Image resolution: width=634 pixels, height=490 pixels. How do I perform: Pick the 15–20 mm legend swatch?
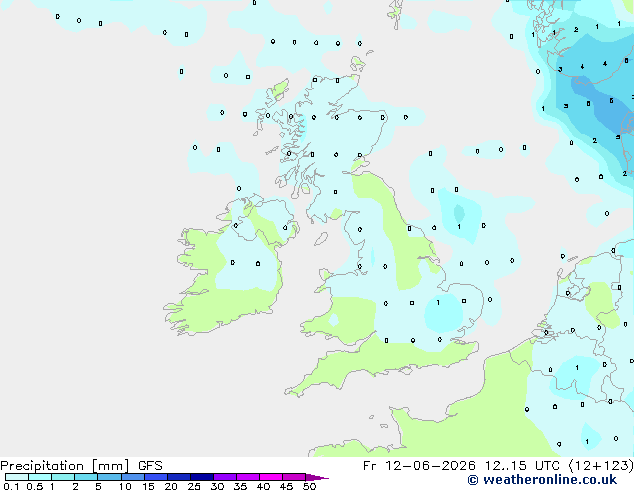[x=156, y=477]
